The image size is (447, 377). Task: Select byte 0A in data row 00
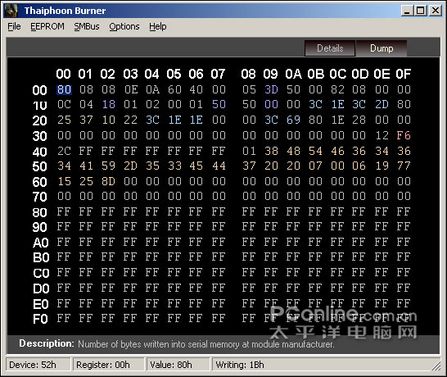point(152,89)
